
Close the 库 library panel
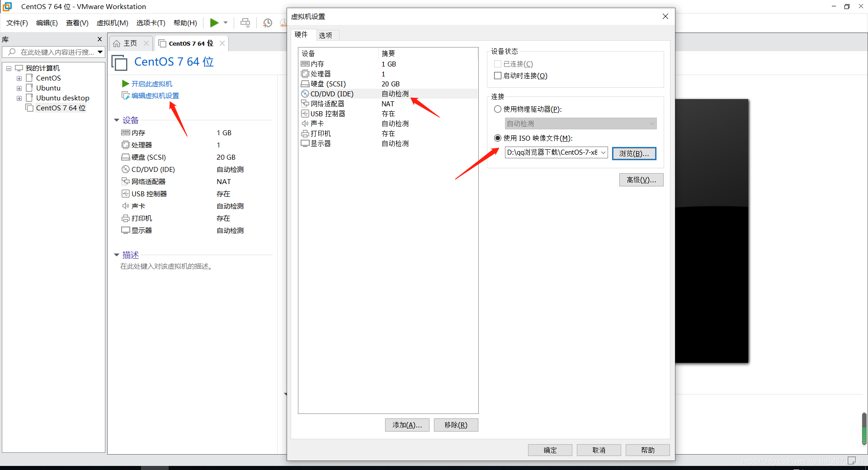99,39
